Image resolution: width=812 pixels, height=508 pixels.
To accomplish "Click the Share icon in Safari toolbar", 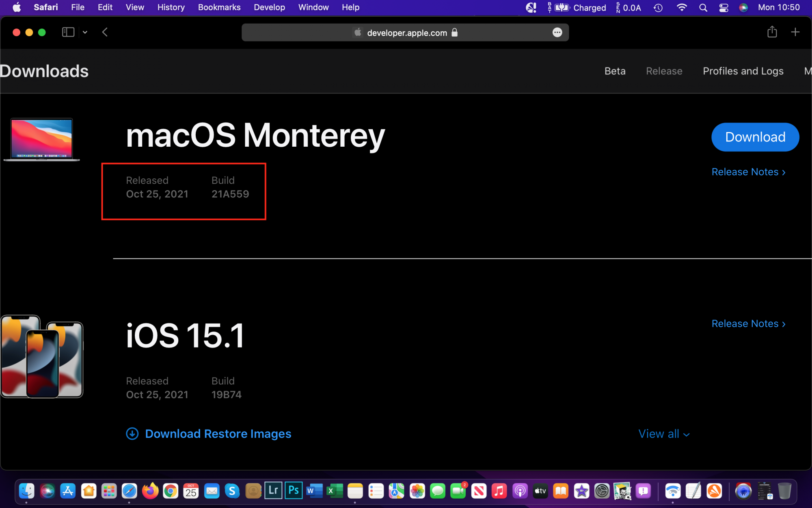I will click(772, 32).
